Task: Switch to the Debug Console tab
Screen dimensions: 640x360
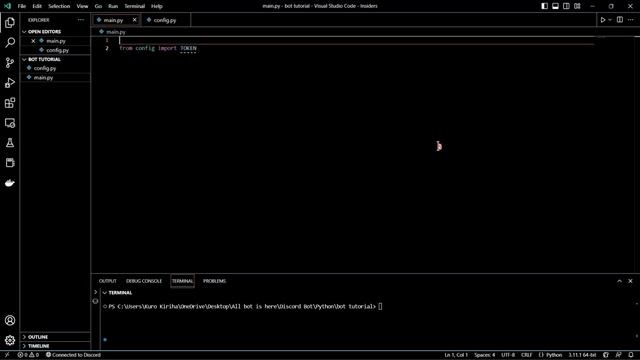Action: coord(144,281)
